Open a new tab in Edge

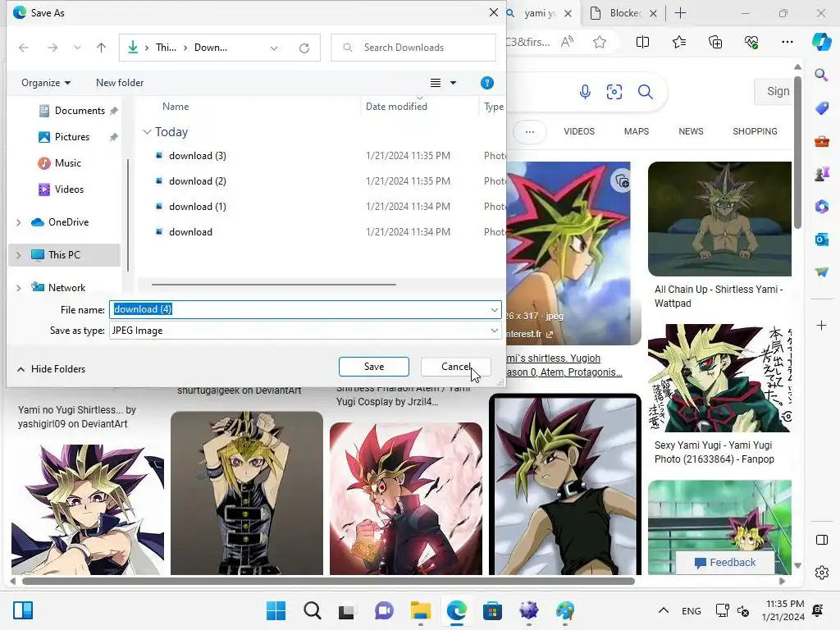(680, 13)
